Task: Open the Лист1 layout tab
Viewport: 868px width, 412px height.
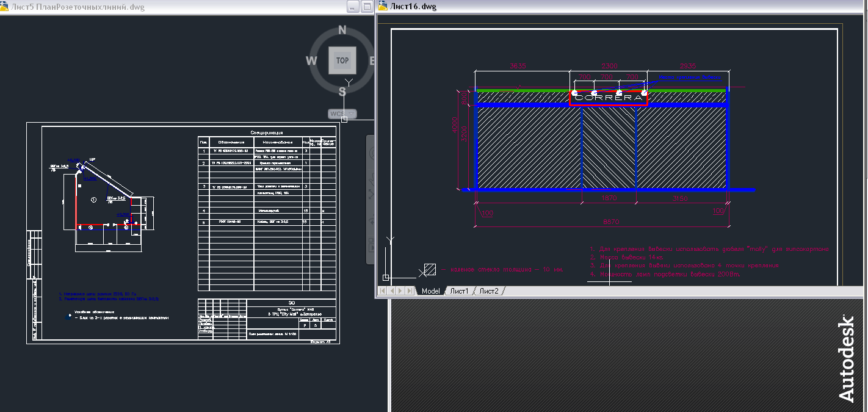Action: [459, 291]
